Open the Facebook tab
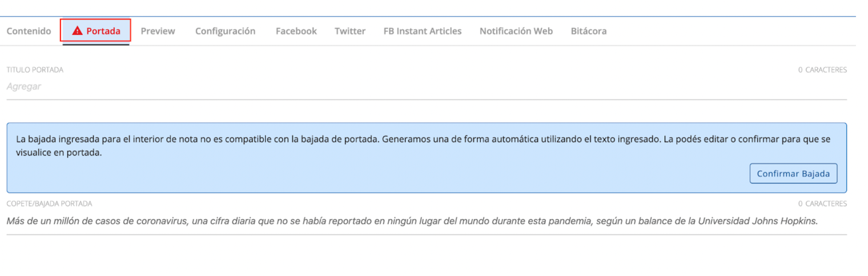This screenshot has height=276, width=868. pyautogui.click(x=296, y=31)
